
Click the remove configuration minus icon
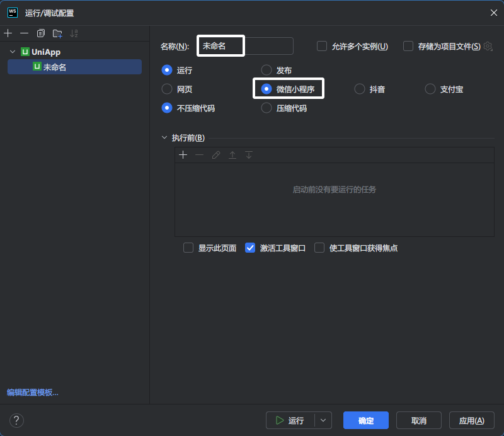(x=24, y=33)
